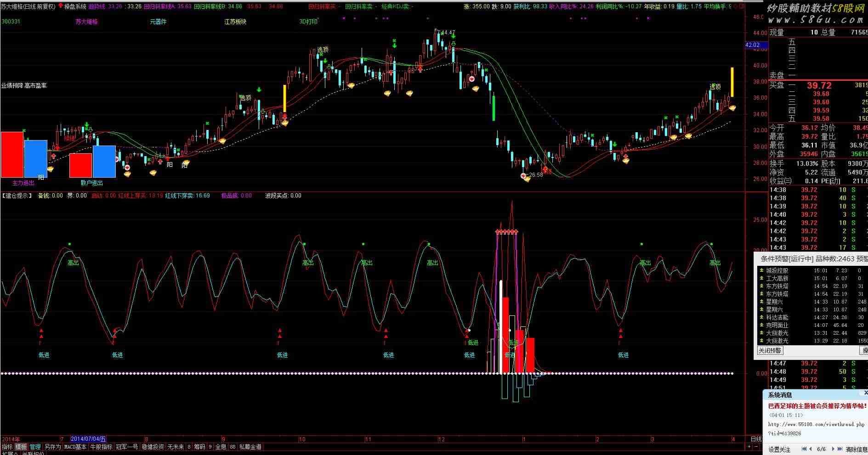Click first-page arrow in system message pager
This screenshot has height=455, width=868.
point(804,449)
